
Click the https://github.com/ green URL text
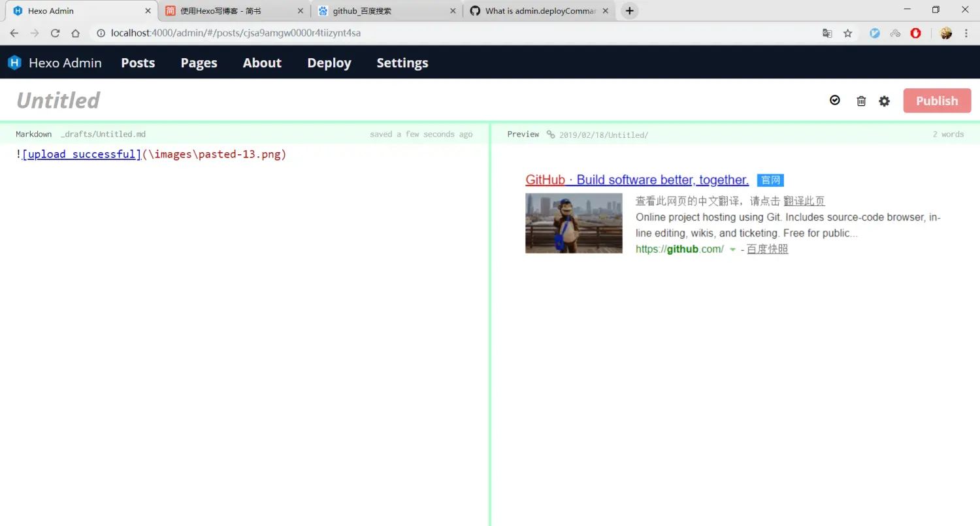click(679, 249)
